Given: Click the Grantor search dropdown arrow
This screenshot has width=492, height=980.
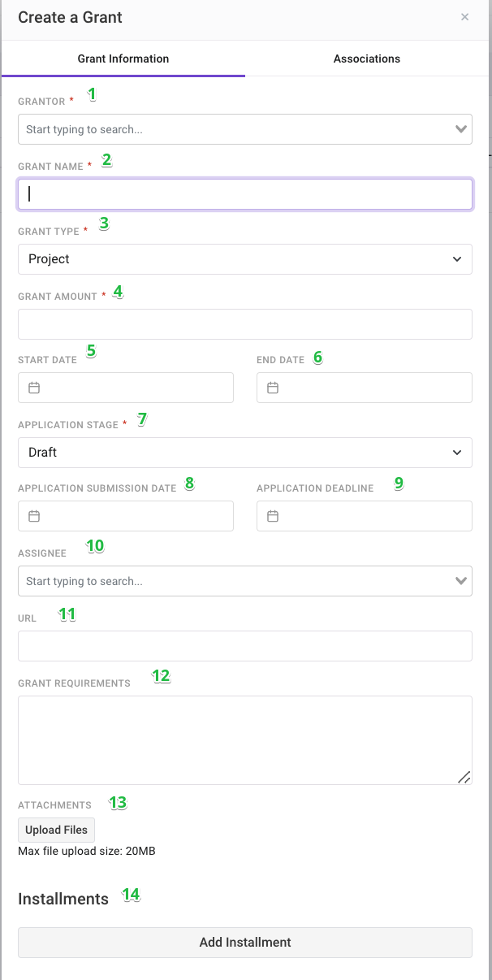Looking at the screenshot, I should tap(462, 128).
